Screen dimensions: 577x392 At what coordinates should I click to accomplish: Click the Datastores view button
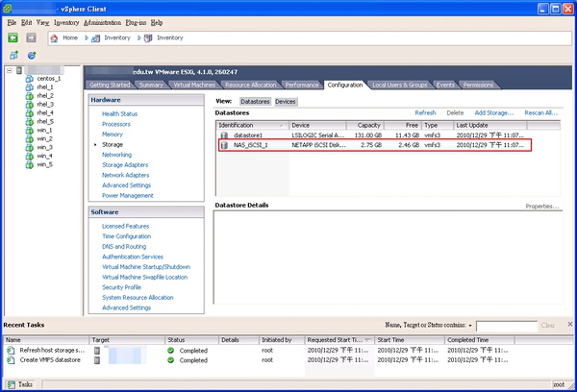(x=255, y=102)
